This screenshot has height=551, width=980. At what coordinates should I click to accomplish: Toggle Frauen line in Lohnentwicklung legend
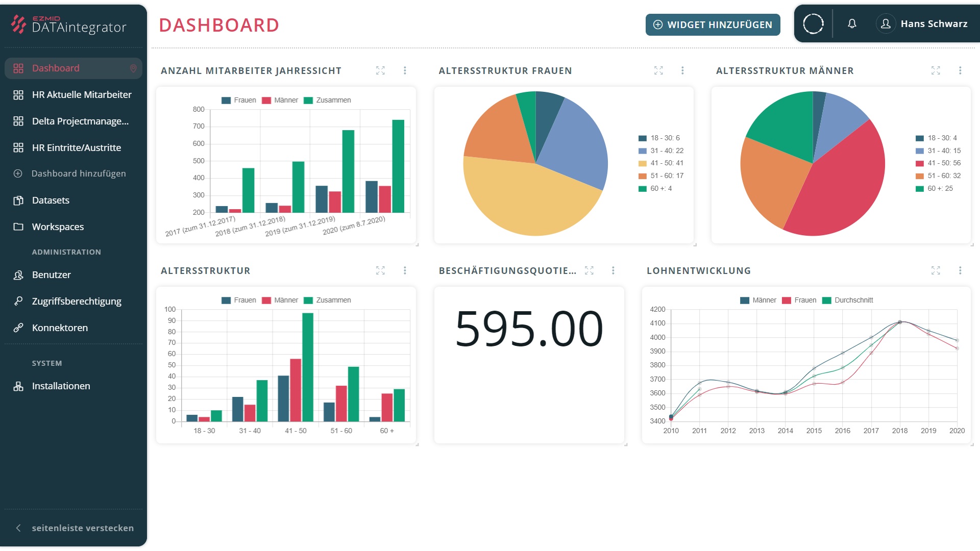799,300
